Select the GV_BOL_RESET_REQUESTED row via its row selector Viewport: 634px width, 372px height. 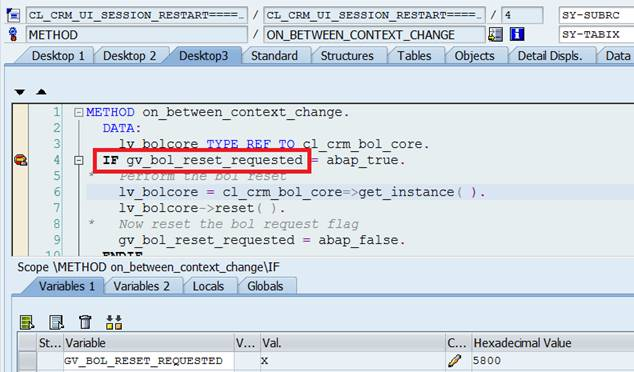tap(27, 360)
